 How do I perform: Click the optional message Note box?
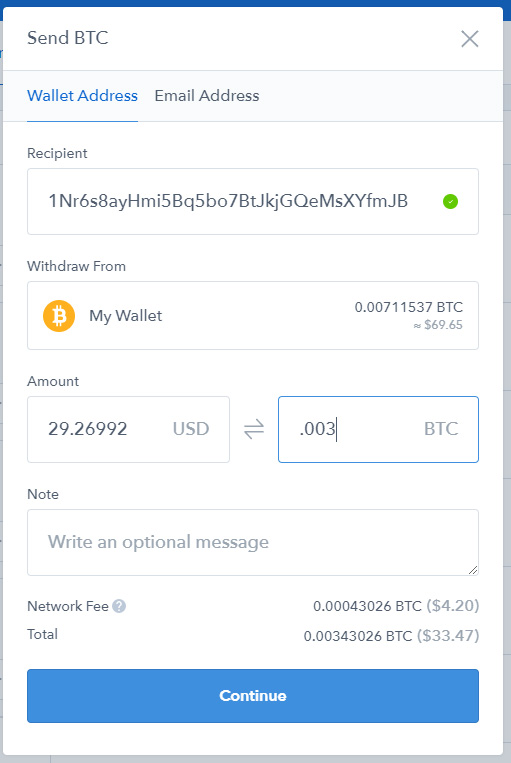pyautogui.click(x=253, y=543)
